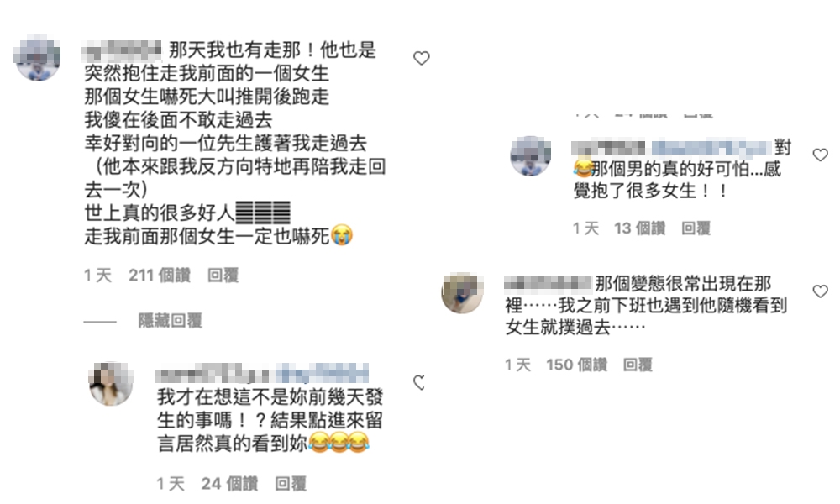Screen dimensions: 840x504
Task: Open avatar beside 那個男的真的好可怕 reply
Action: (x=530, y=156)
